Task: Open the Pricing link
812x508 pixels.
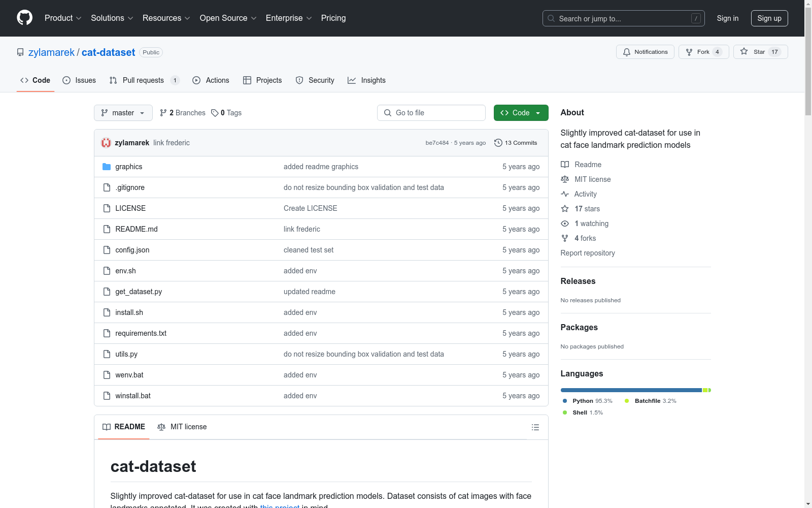Action: point(333,18)
